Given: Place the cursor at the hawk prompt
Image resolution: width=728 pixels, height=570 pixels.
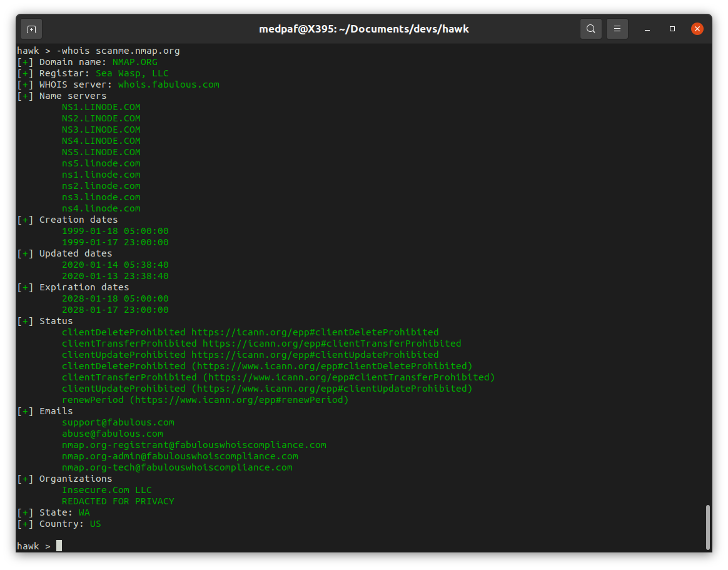Looking at the screenshot, I should pos(58,546).
